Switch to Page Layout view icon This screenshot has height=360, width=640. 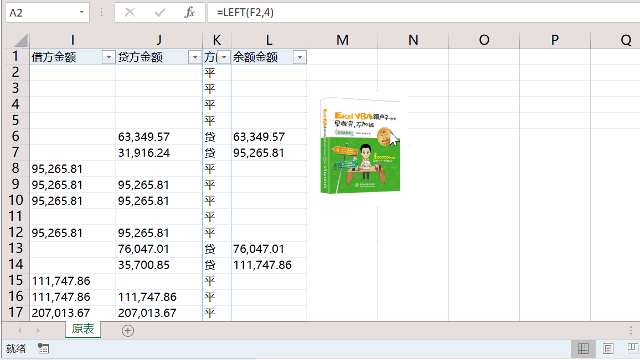tap(608, 349)
